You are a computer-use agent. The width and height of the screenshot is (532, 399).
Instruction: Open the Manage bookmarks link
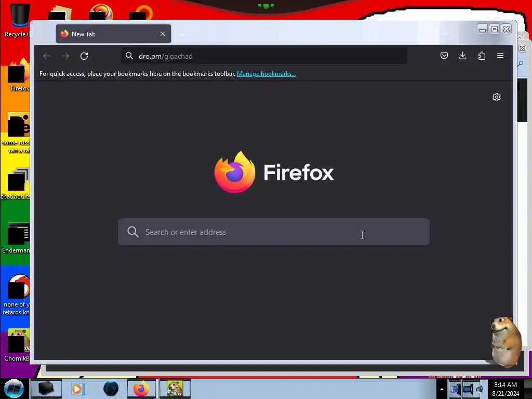(266, 74)
